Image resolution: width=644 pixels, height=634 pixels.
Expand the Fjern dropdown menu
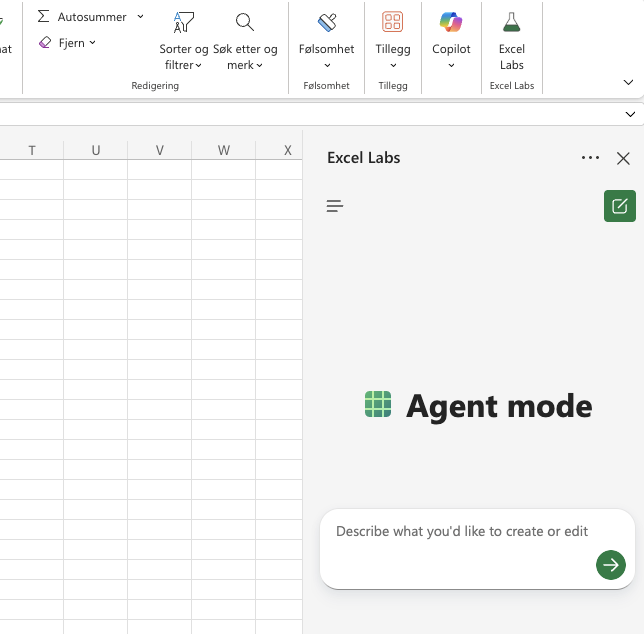93,43
